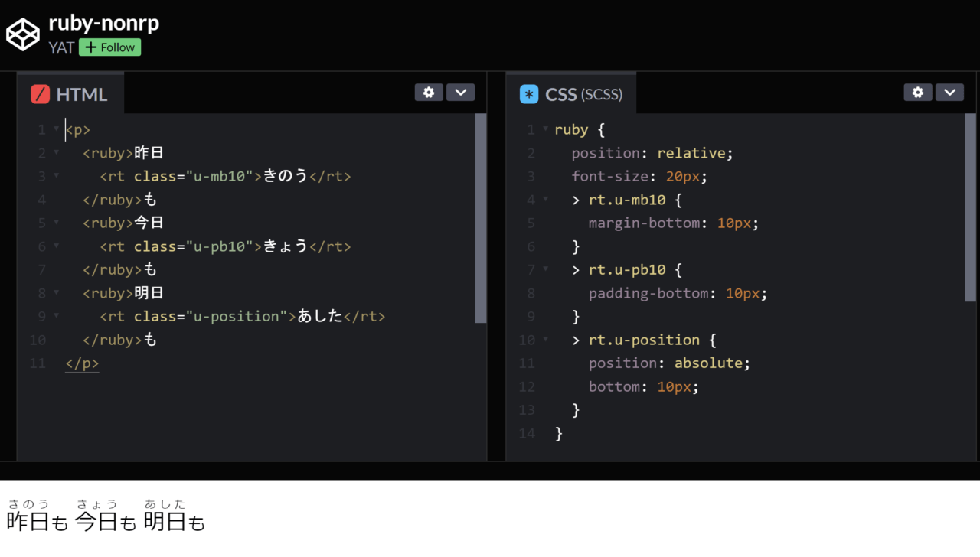Screen dimensions: 980x557
Task: Click the opening <p> tag in HTML
Action: coord(78,129)
